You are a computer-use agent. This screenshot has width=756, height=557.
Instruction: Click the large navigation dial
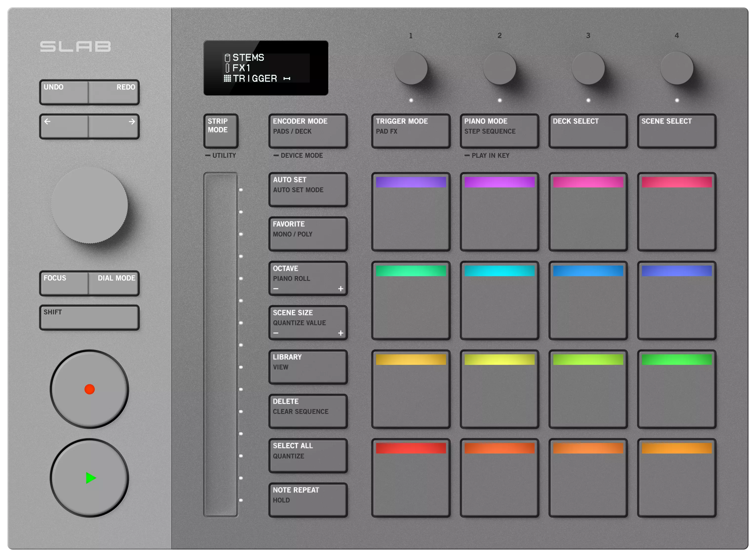89,205
